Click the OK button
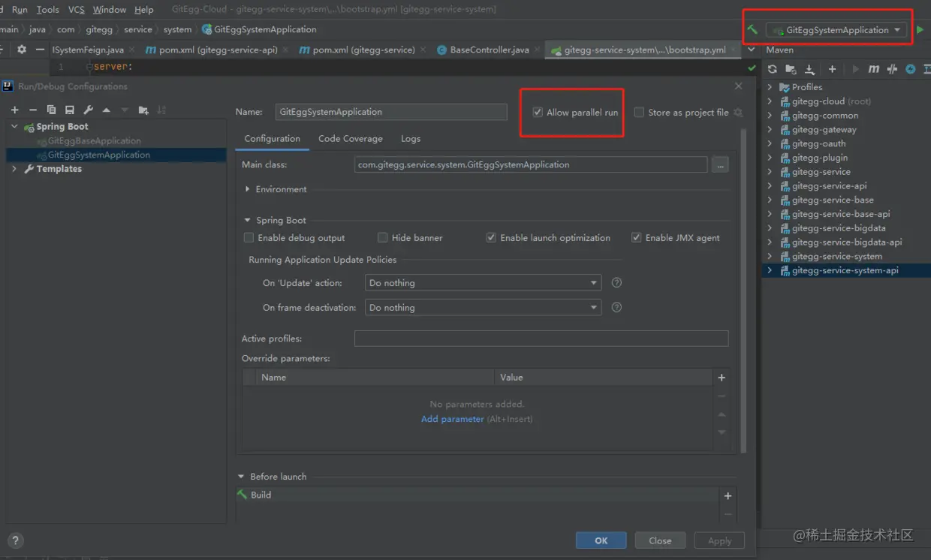The image size is (931, 560). point(601,540)
